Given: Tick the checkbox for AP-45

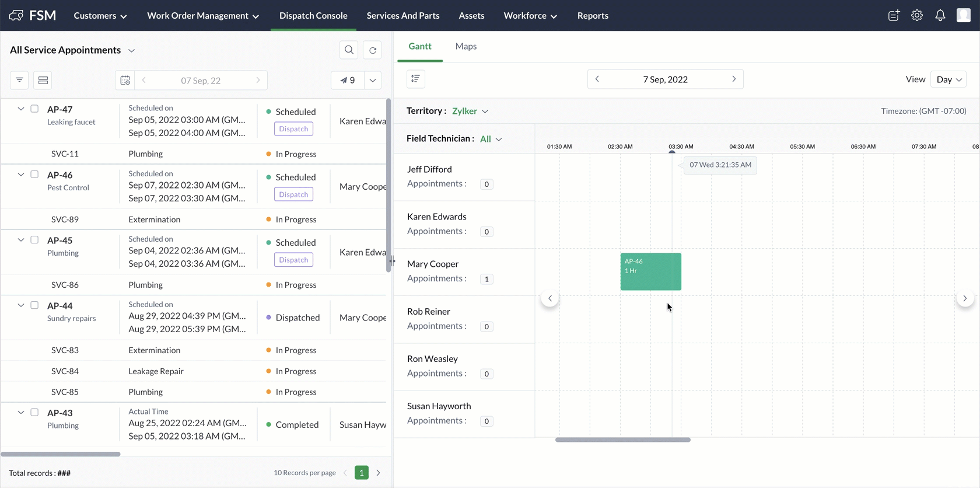Looking at the screenshot, I should [34, 240].
